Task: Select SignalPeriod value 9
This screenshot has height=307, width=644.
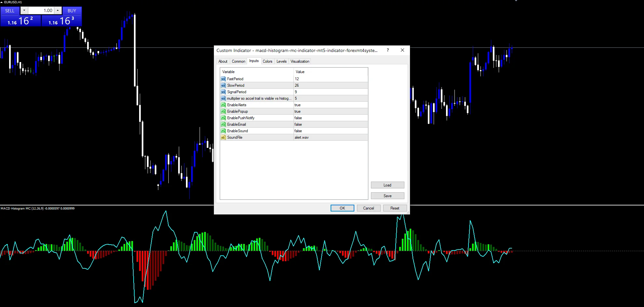Action: (x=331, y=92)
